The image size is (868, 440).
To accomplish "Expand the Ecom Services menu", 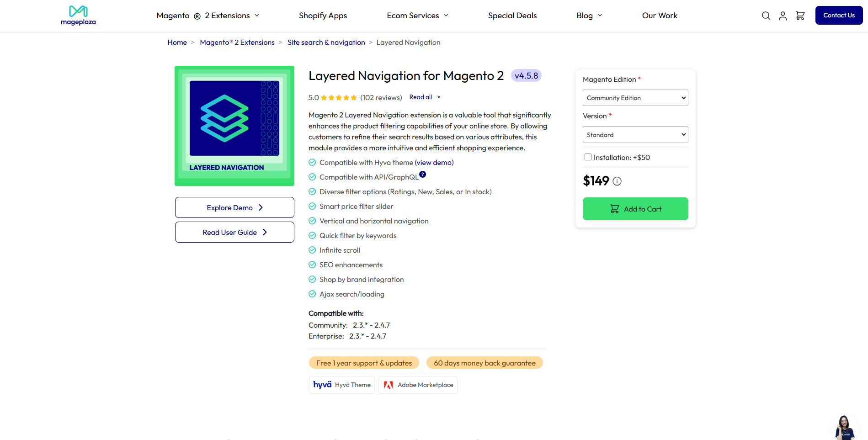I will tap(417, 16).
